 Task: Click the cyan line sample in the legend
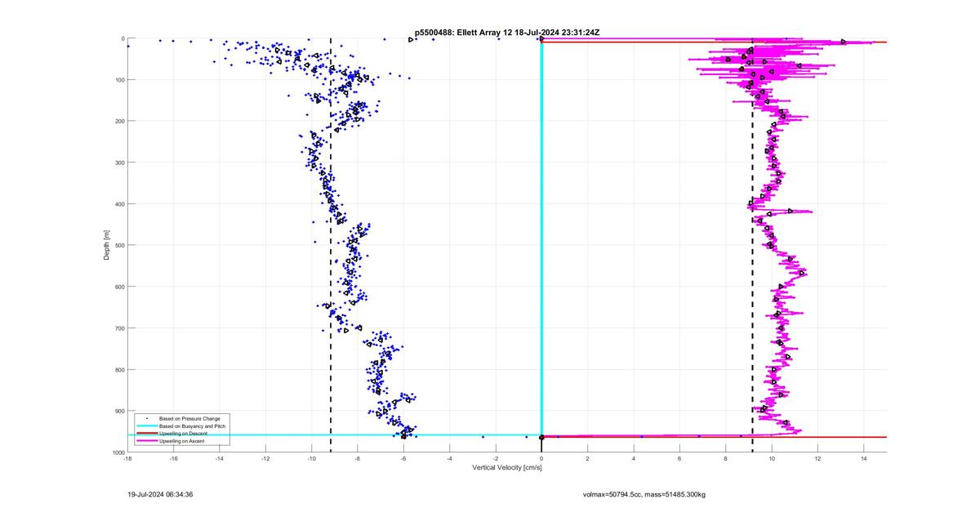click(146, 426)
